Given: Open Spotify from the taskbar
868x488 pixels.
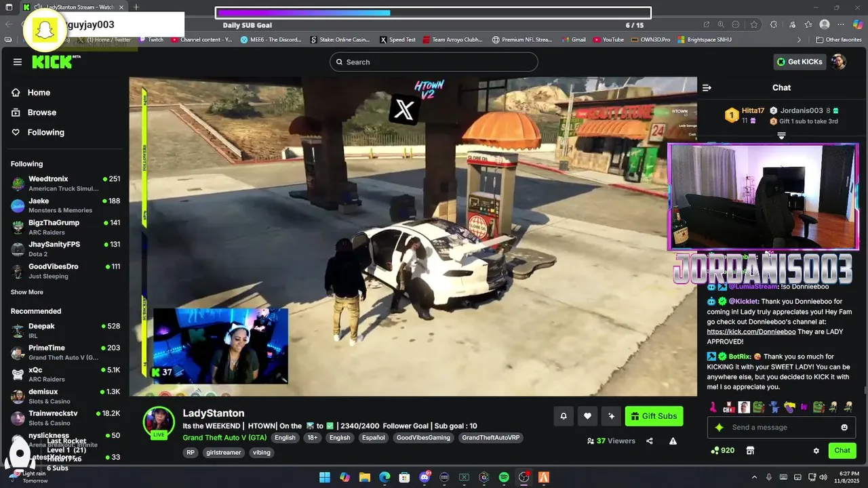Looking at the screenshot, I should 504,477.
